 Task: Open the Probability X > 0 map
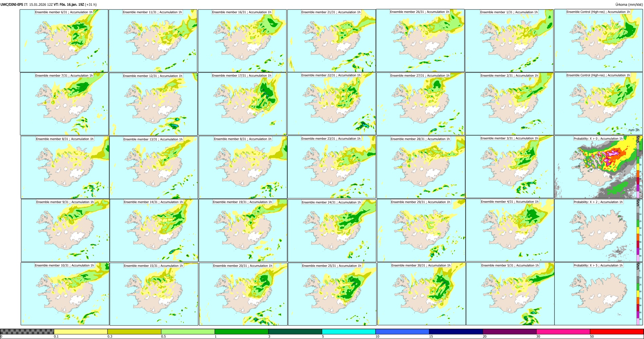tap(598, 167)
